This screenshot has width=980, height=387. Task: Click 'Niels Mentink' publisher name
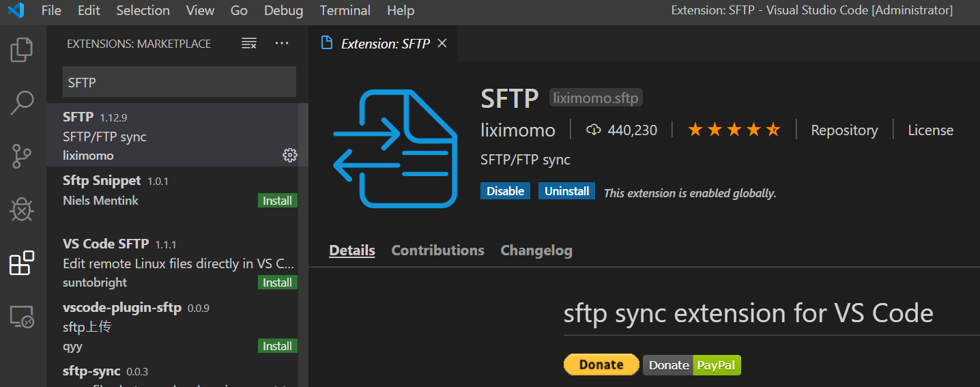click(100, 201)
